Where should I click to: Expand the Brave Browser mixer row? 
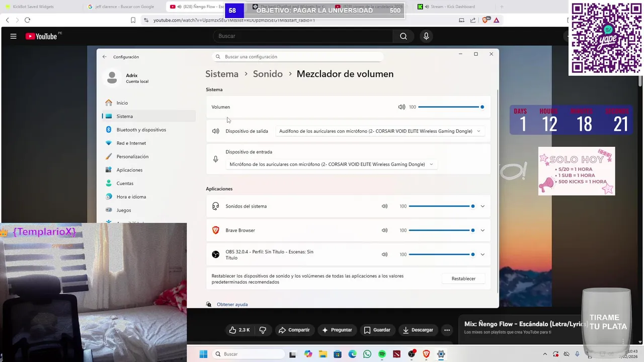[482, 230]
